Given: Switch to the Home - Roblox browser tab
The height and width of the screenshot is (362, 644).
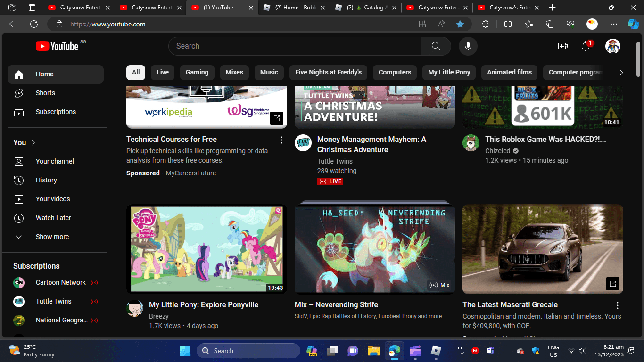Looking at the screenshot, I should (292, 8).
